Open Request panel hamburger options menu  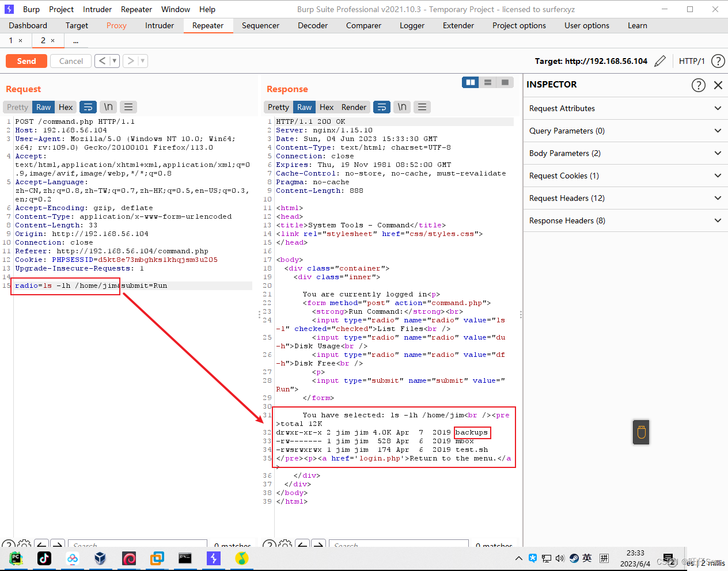click(128, 107)
